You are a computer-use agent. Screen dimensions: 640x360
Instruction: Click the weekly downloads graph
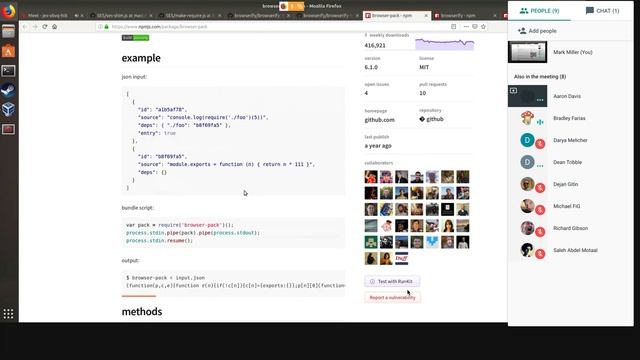pyautogui.click(x=444, y=44)
